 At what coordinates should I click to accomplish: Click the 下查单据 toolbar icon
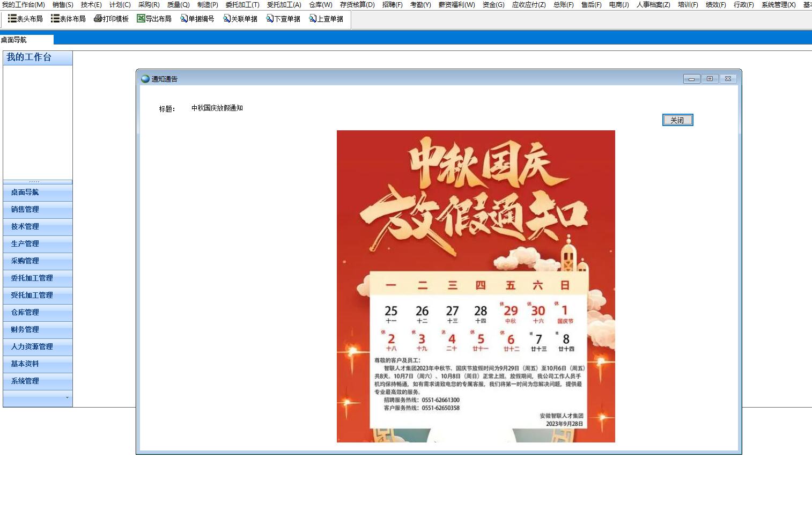[270, 19]
